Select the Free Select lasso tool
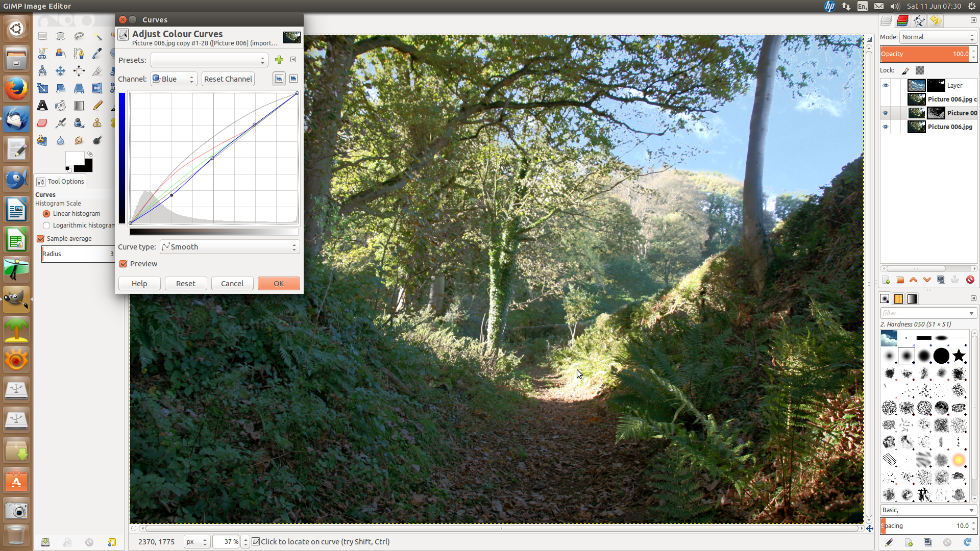The width and height of the screenshot is (980, 551). [79, 36]
